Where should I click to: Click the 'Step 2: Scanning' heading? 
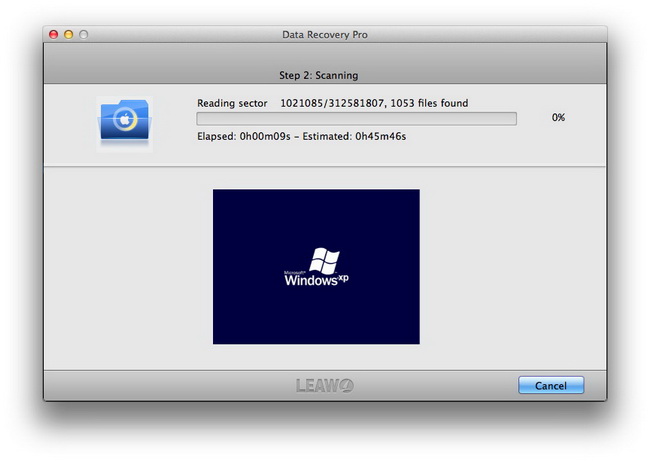coord(318,75)
